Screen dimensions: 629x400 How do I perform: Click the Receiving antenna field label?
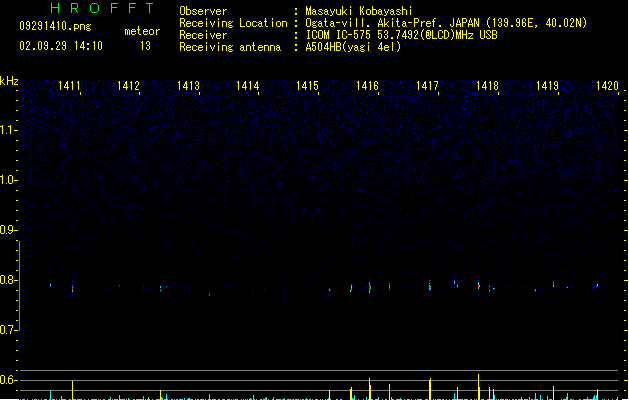point(230,47)
